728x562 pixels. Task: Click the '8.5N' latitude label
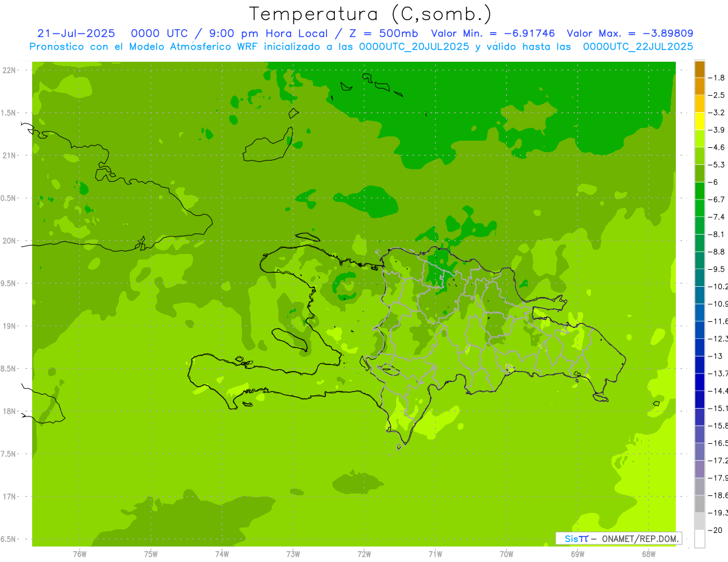coord(8,369)
